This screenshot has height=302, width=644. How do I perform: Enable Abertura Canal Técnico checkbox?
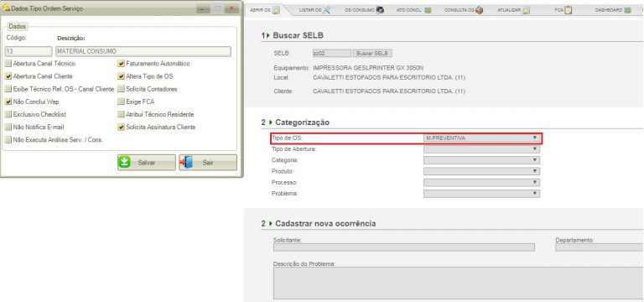(8, 64)
